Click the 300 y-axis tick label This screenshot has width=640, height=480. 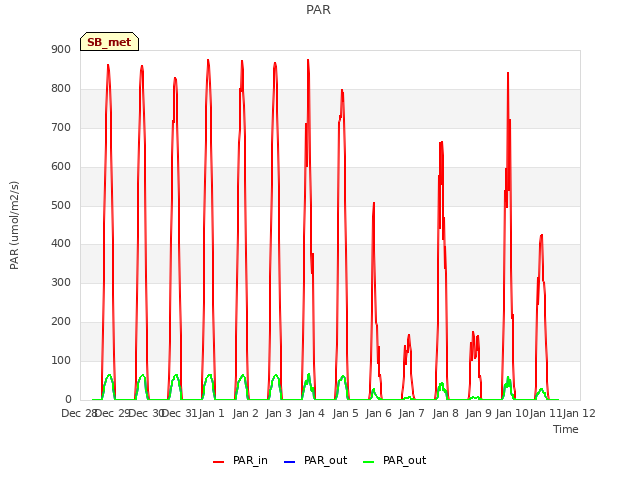61,282
